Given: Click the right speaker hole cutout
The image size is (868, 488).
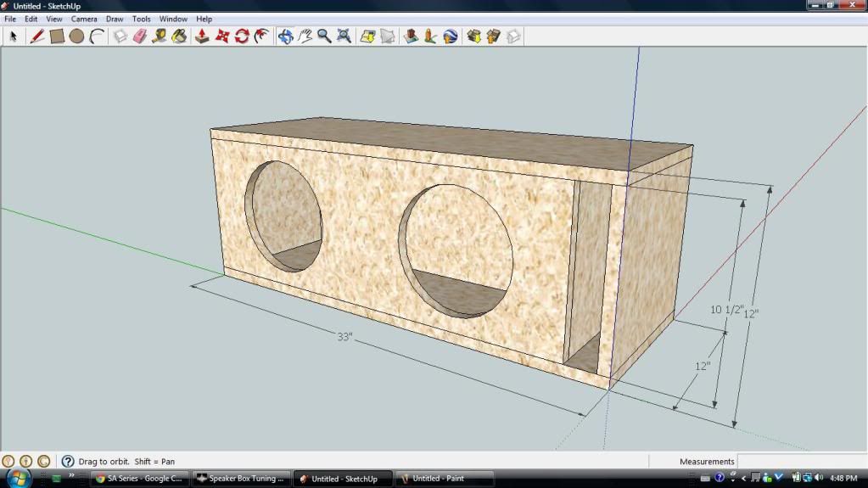Looking at the screenshot, I should [456, 251].
